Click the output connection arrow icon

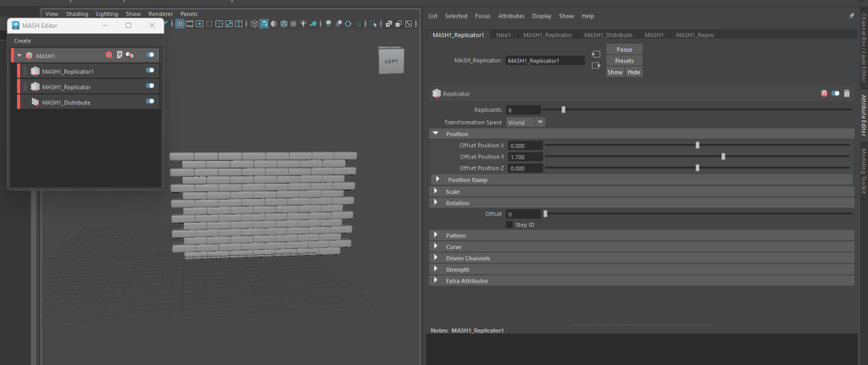[596, 66]
